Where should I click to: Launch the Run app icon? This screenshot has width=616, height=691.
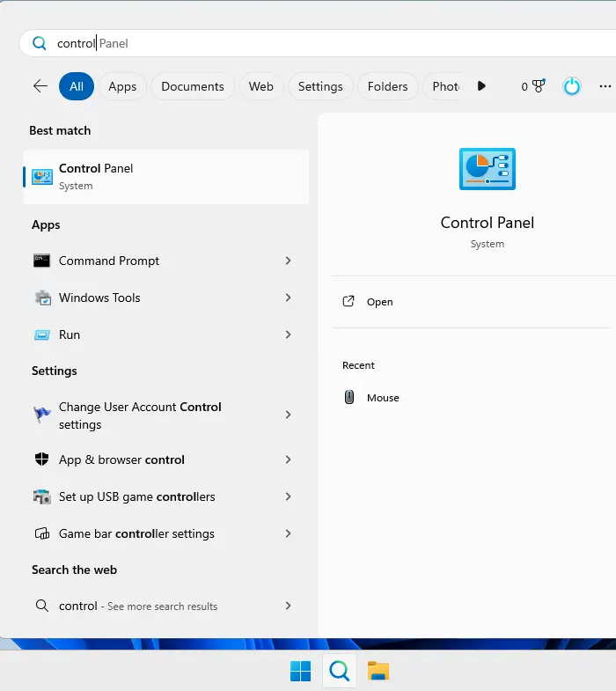coord(42,335)
